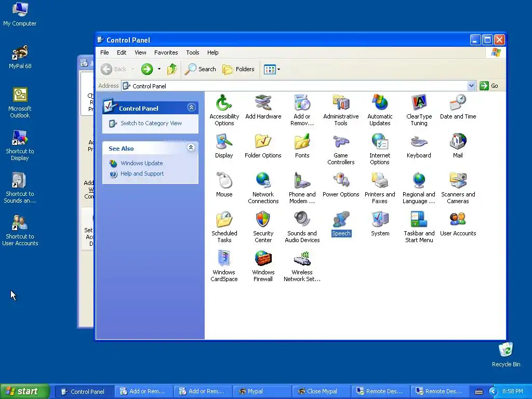Open Display applet in Control Panel
The image size is (532, 399).
point(224,145)
